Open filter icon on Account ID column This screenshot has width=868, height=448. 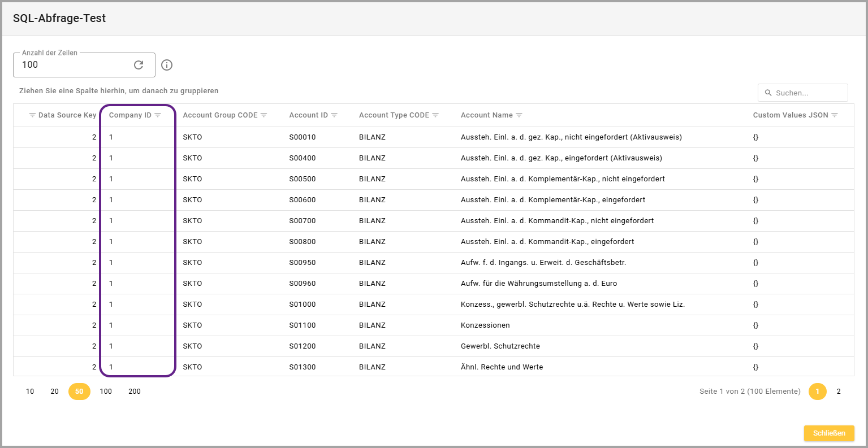[334, 115]
